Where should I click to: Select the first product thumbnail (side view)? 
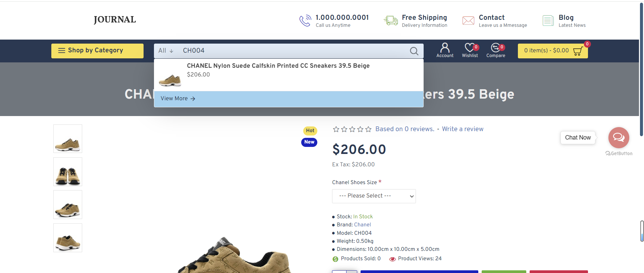tap(68, 139)
